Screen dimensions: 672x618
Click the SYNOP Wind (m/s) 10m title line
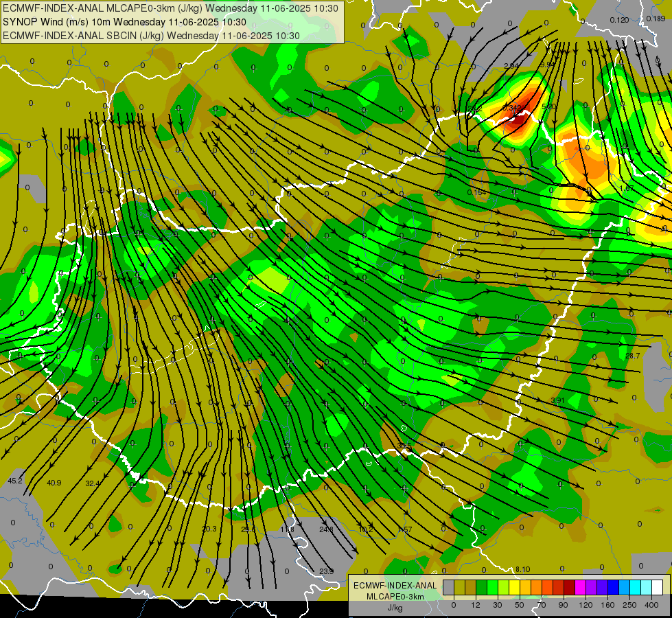124,22
